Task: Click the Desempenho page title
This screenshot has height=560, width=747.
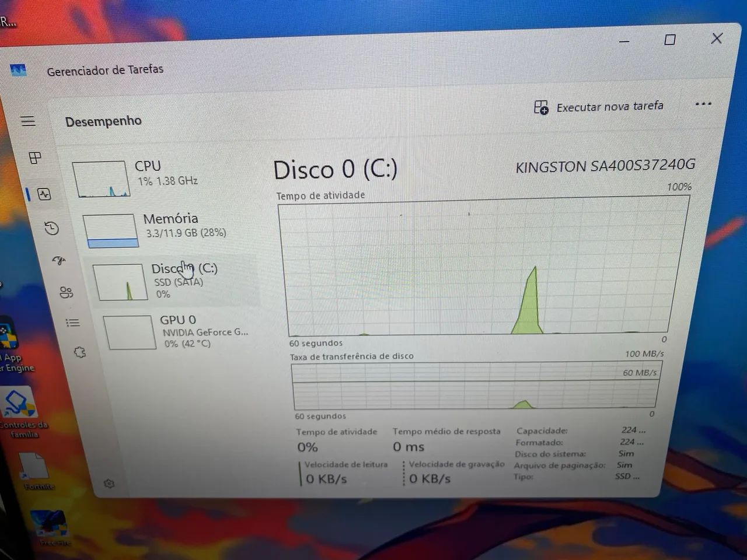Action: point(103,121)
